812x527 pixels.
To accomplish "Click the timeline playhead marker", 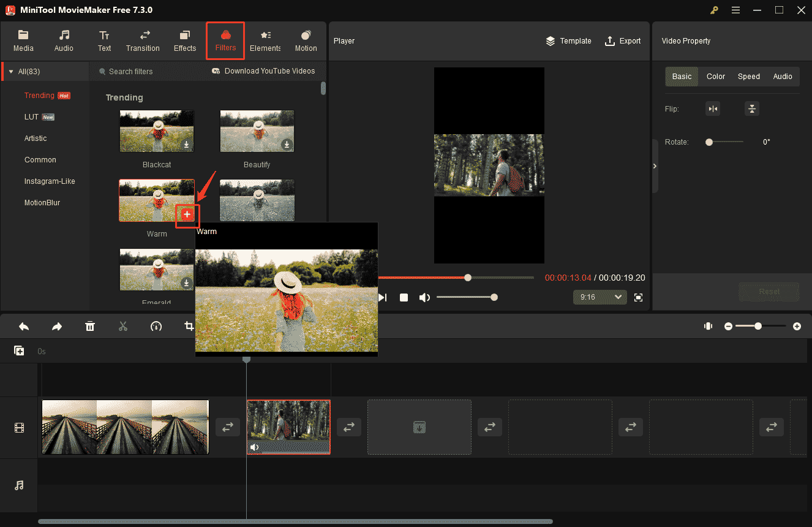I will (x=246, y=359).
